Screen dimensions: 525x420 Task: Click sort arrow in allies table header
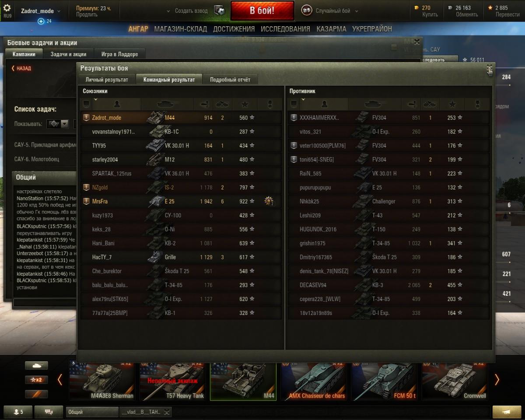[96, 100]
